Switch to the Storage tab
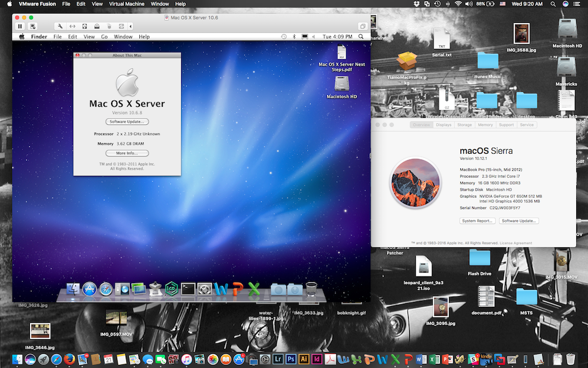The height and width of the screenshot is (368, 588). click(x=465, y=125)
